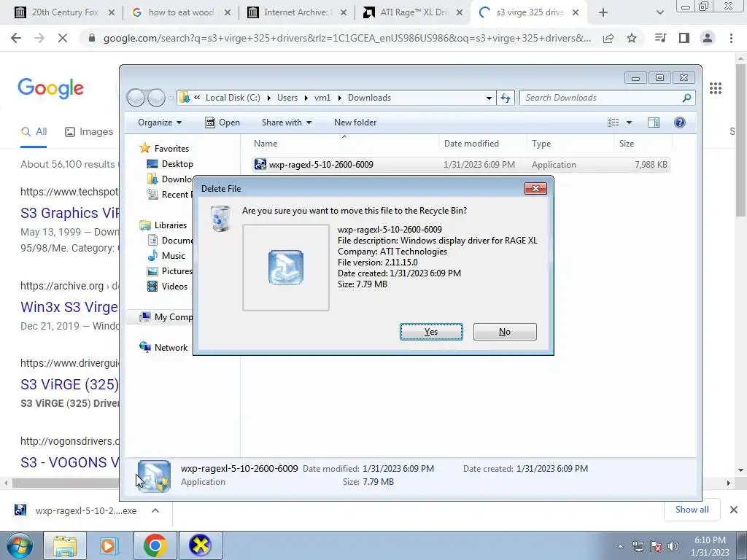Screen dimensions: 747x560
Task: Share this page icon in Chrome
Action: [608, 38]
